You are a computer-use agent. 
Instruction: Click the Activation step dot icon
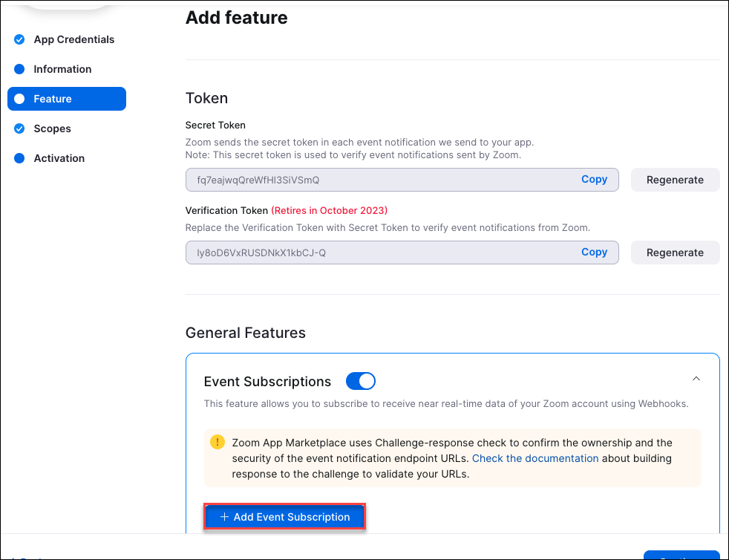point(19,158)
